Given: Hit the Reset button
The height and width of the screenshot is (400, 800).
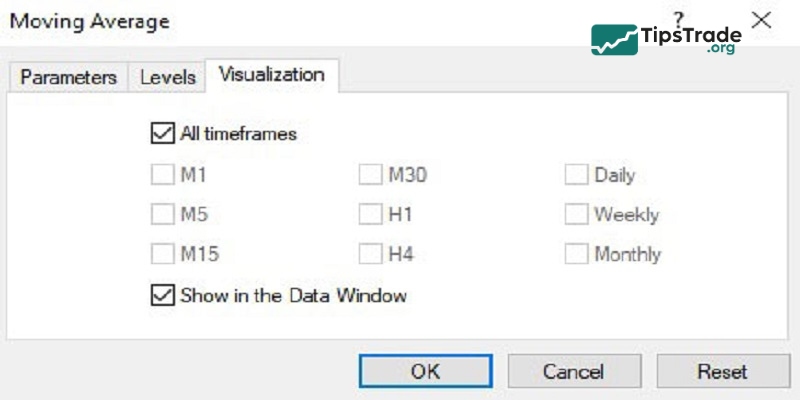Looking at the screenshot, I should (722, 371).
